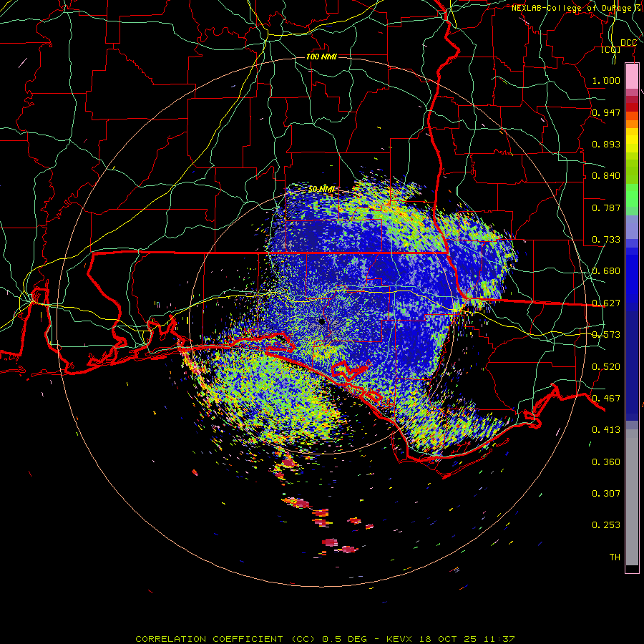
Task: Select the 0.627 scale value
Action: pyautogui.click(x=606, y=303)
